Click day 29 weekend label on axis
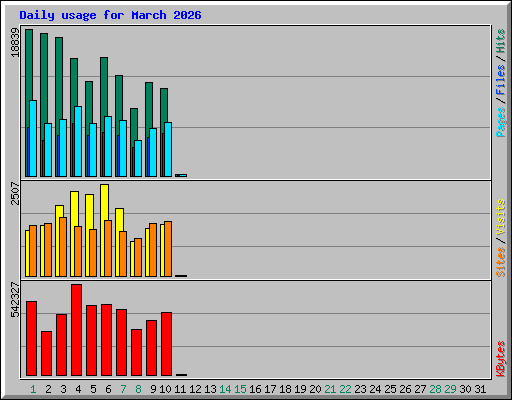512x400 pixels. 450,389
